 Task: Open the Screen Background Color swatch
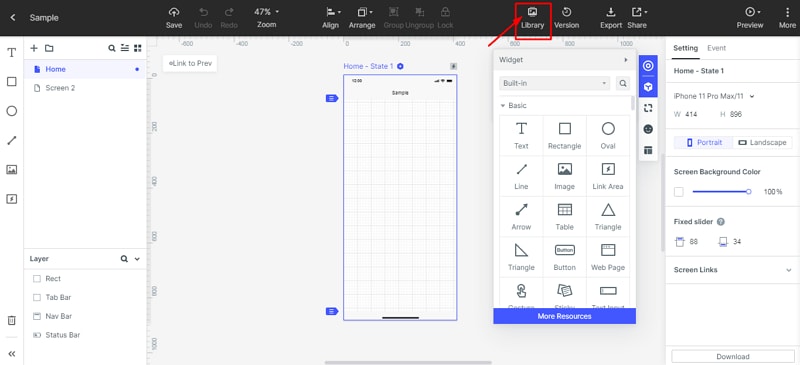pos(679,192)
